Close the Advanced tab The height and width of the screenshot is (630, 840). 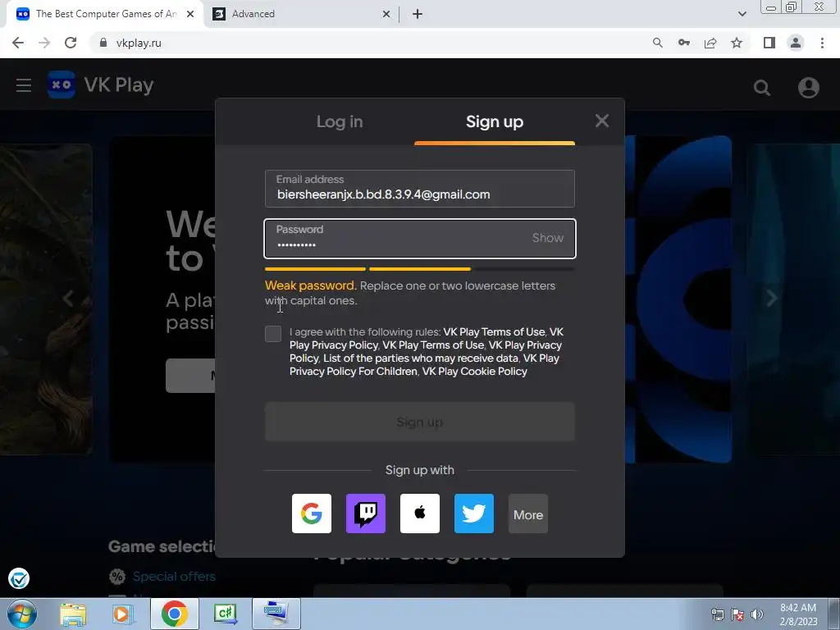coord(386,15)
